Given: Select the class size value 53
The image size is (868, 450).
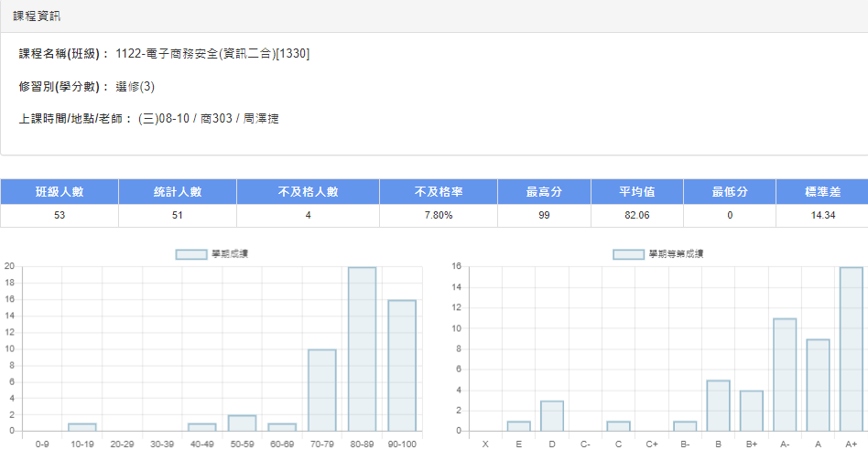Looking at the screenshot, I should 60,216.
